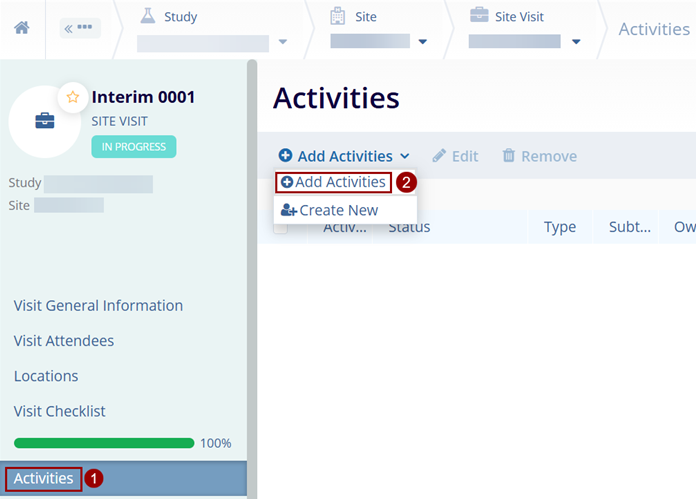This screenshot has height=499, width=696.
Task: Click the Study flask icon
Action: click(x=148, y=16)
